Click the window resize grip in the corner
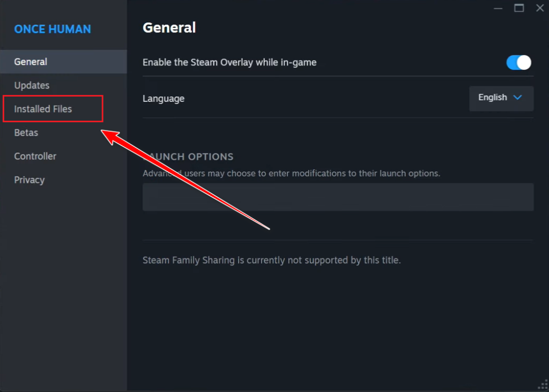549x392 pixels. pyautogui.click(x=543, y=386)
